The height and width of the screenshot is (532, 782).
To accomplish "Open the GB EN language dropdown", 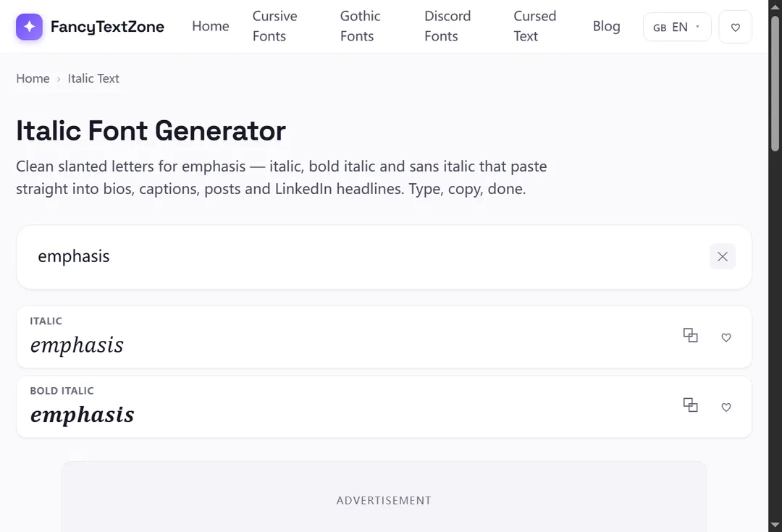I will pyautogui.click(x=677, y=27).
